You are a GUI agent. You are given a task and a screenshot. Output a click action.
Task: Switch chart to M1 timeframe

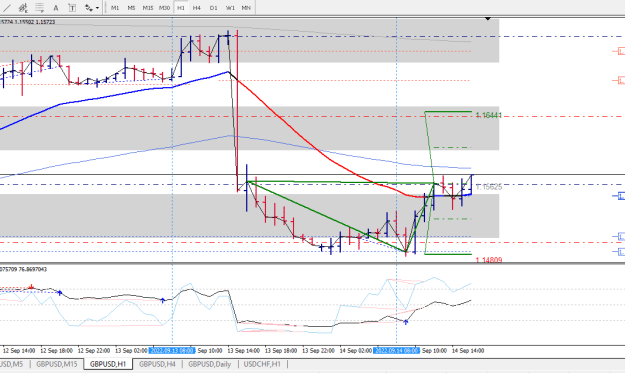pyautogui.click(x=115, y=8)
